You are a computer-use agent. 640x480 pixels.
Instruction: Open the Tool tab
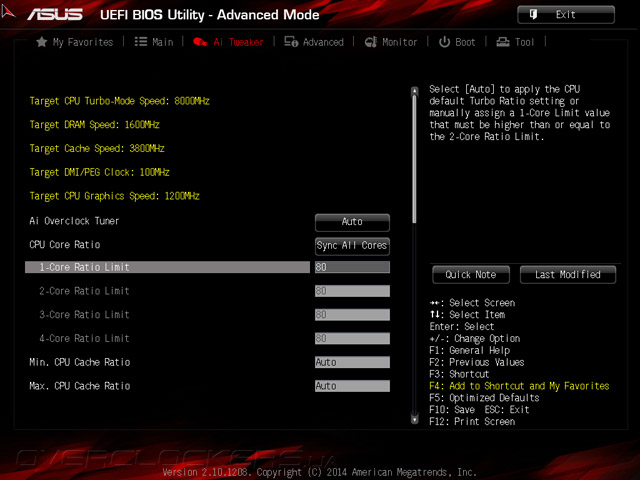515,42
